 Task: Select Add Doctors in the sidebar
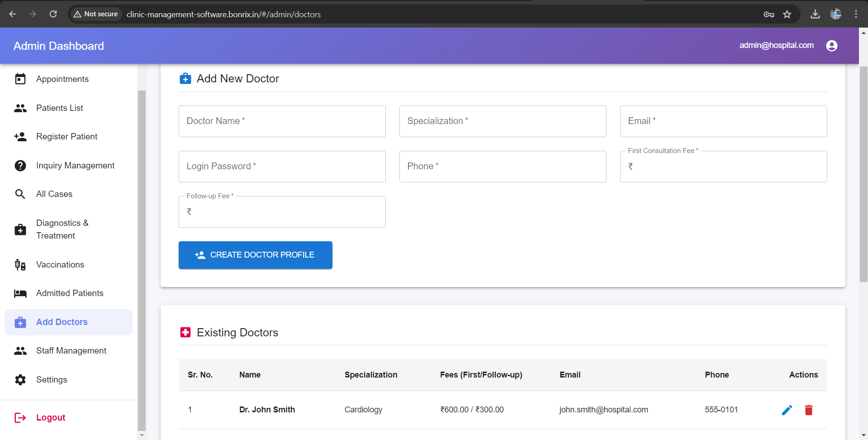tap(62, 322)
